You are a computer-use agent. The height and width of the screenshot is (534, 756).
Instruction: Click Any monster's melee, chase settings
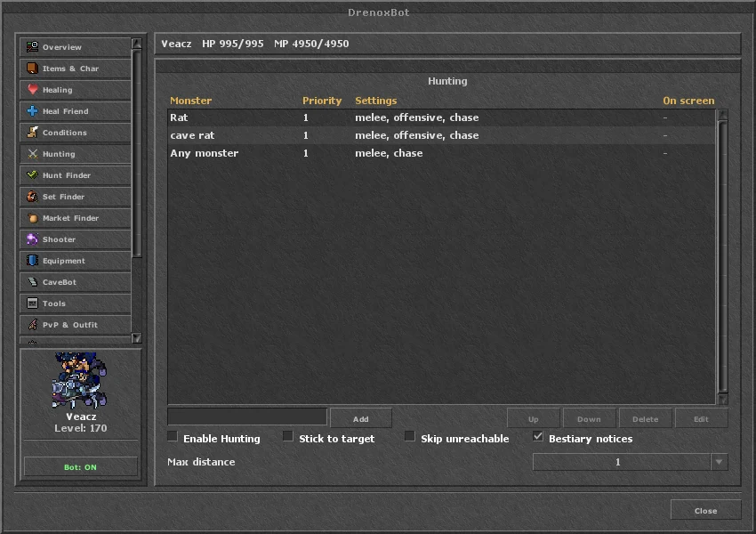click(x=389, y=153)
